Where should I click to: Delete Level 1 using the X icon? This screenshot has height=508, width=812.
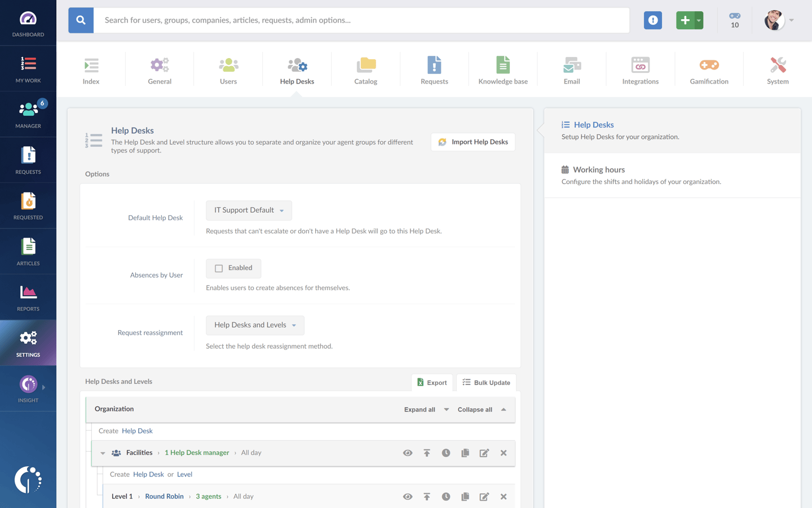(503, 496)
